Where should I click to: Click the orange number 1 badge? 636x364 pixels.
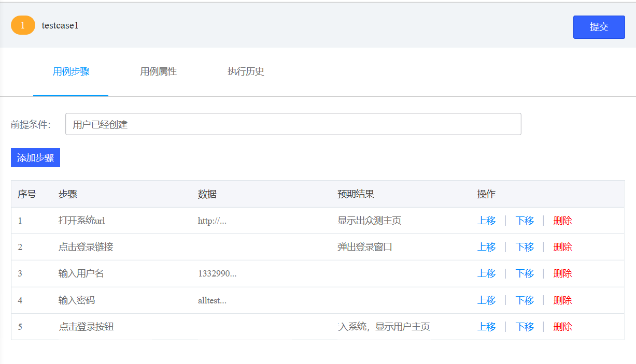tap(23, 25)
